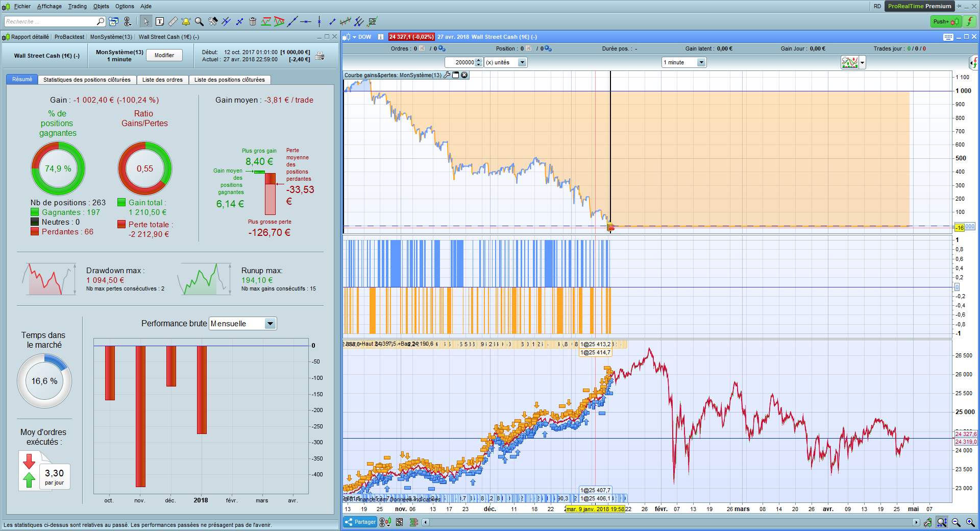The width and height of the screenshot is (980, 531).
Task: Select the vertical line drawing tool
Action: coord(319,21)
